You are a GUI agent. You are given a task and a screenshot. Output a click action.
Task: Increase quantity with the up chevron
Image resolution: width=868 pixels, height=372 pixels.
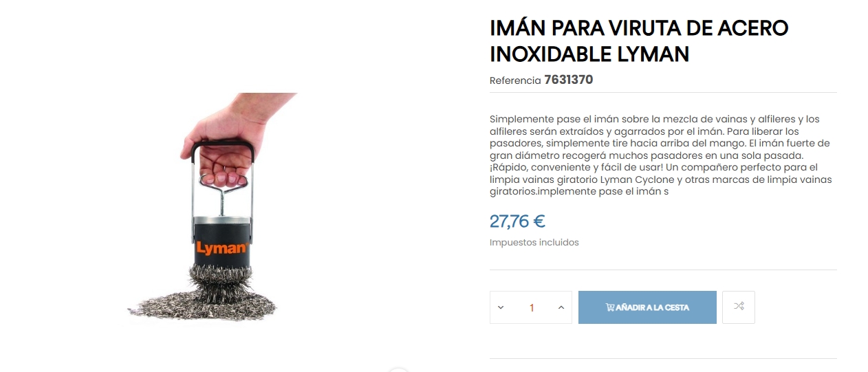(x=561, y=307)
